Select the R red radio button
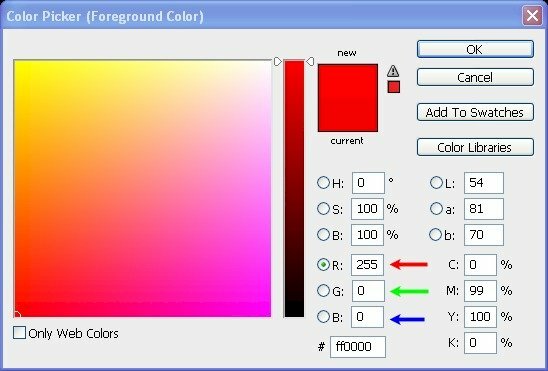The width and height of the screenshot is (548, 371). (323, 264)
